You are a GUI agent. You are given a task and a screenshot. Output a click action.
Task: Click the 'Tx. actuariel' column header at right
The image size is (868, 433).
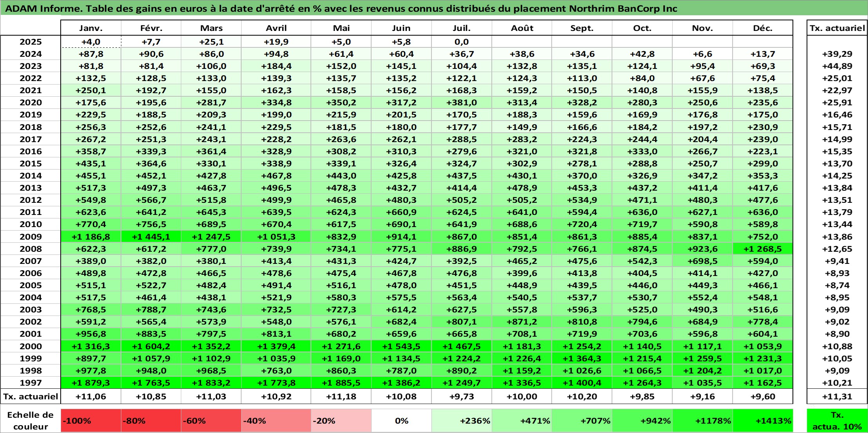coord(837,28)
